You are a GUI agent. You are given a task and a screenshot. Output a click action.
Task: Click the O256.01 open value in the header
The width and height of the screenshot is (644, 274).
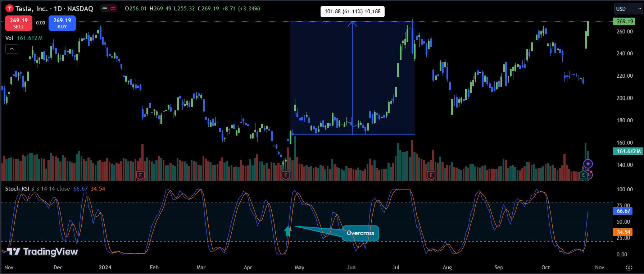(136, 9)
